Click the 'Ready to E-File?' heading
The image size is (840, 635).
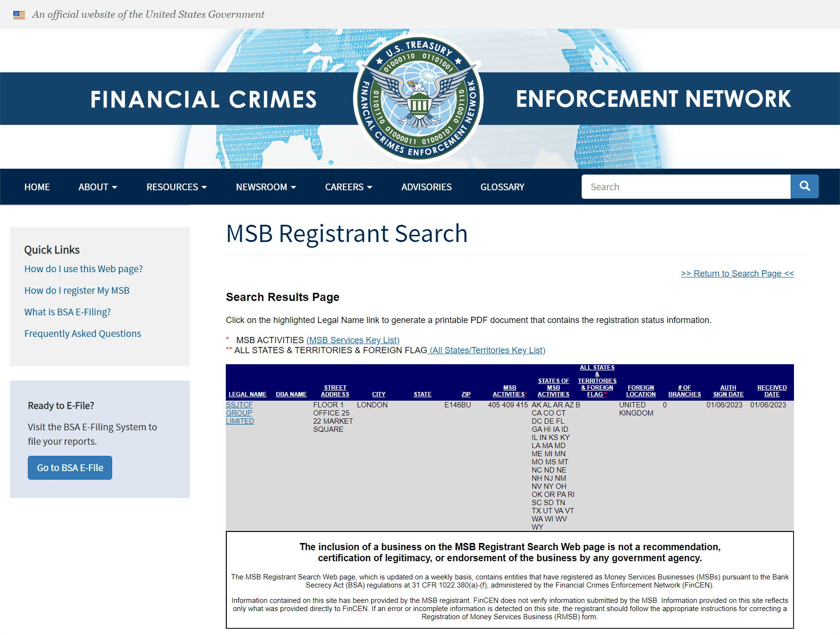pos(61,405)
